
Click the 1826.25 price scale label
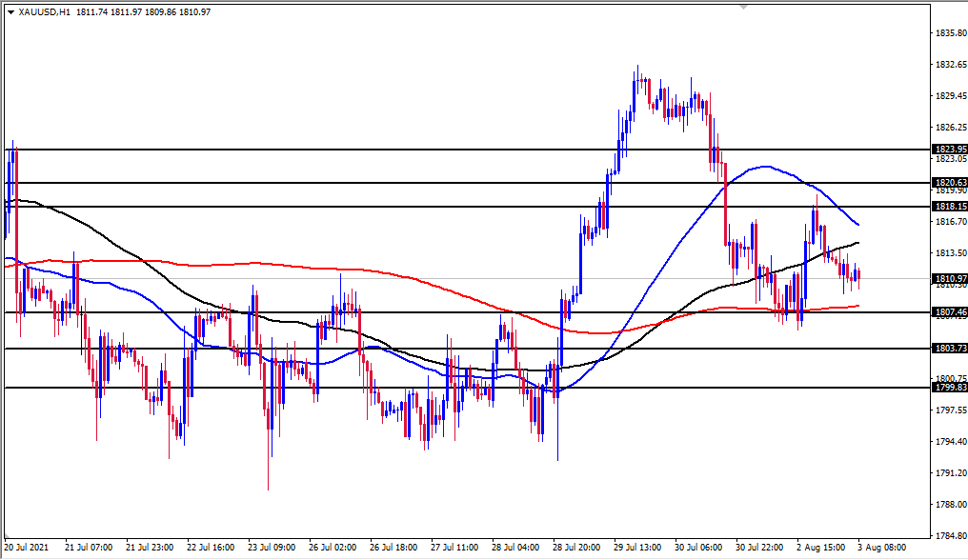click(x=952, y=128)
